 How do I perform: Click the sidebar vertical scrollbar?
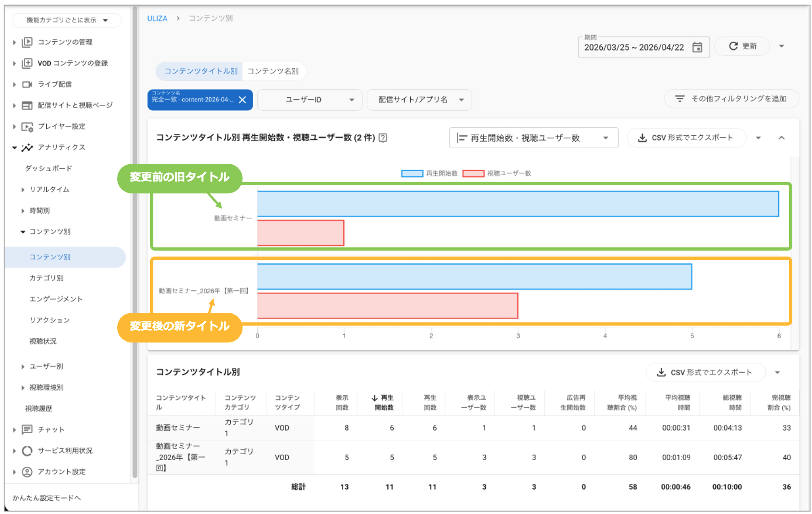135,242
